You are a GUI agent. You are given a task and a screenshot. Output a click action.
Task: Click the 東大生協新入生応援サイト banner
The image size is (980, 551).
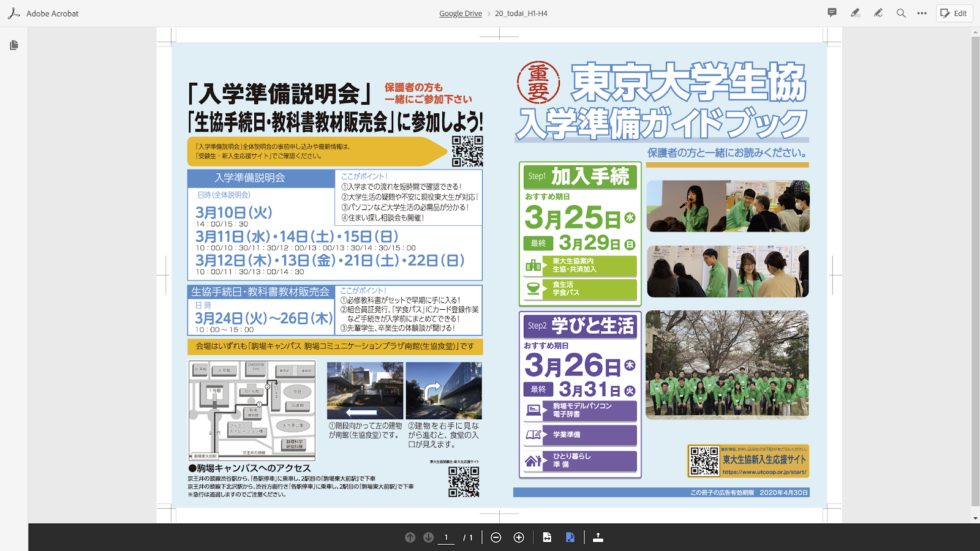click(x=748, y=461)
